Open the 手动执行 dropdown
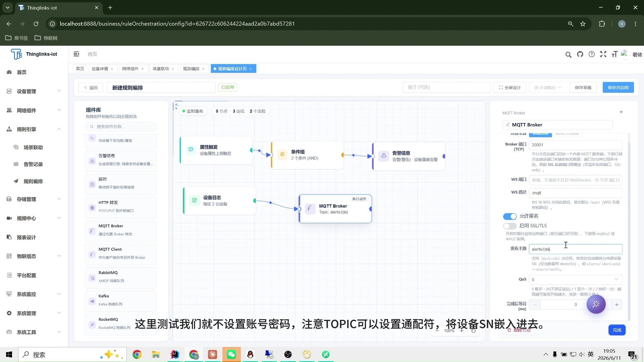Viewport: 644px width, 362px height. pyautogui.click(x=548, y=87)
